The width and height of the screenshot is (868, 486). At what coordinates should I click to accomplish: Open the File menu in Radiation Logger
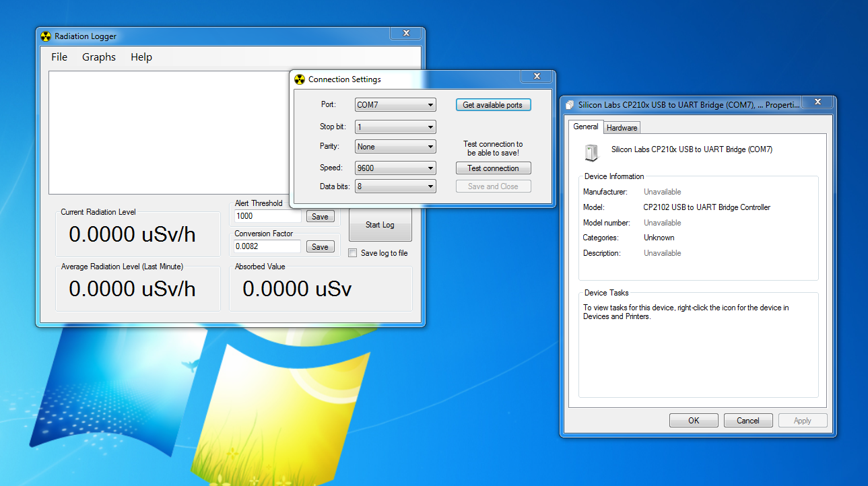click(59, 57)
